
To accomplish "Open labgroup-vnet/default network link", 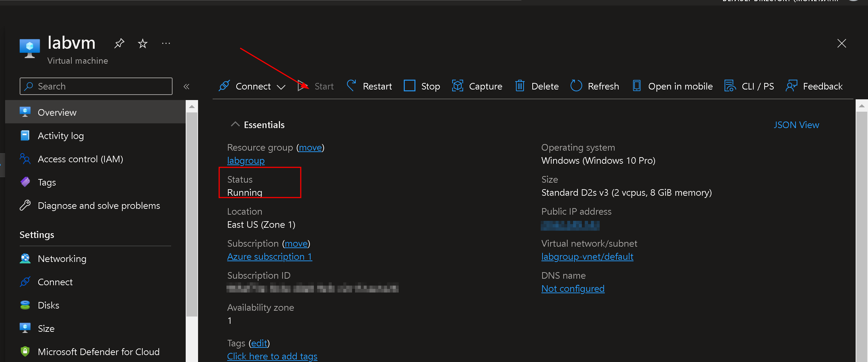I will click(587, 257).
